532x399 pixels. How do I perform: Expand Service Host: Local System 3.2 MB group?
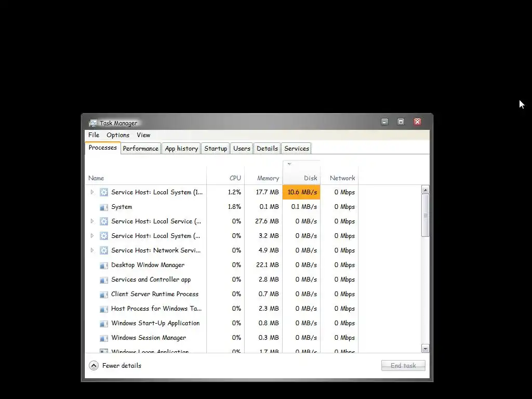(x=92, y=236)
